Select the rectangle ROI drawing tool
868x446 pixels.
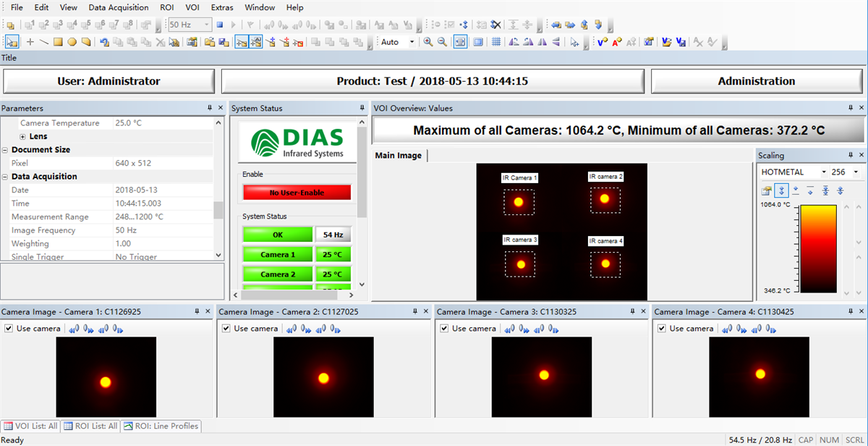coord(58,41)
